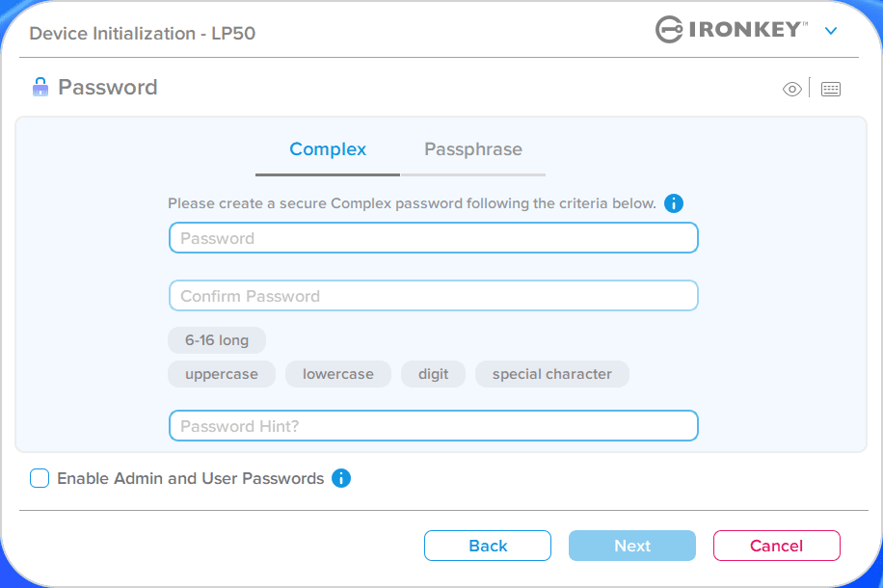Click the special character requirement badge
Image resolution: width=883 pixels, height=588 pixels.
tap(552, 374)
